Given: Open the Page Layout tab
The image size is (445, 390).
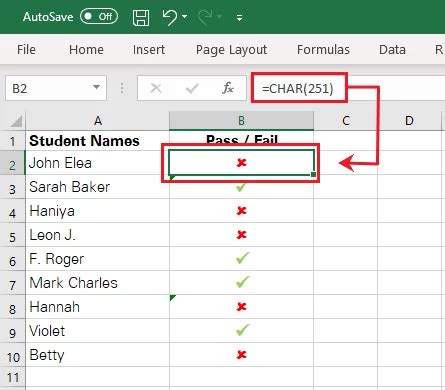Looking at the screenshot, I should [231, 50].
